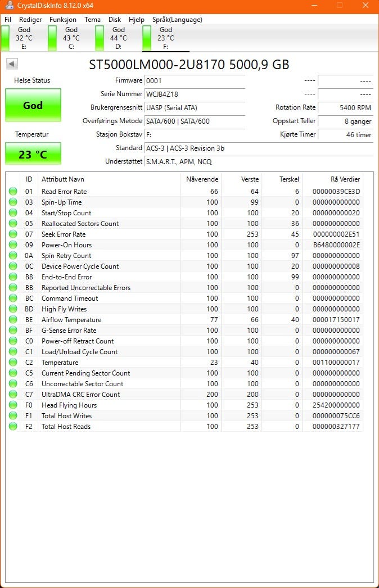Screen dimensions: 379x588
Task: Select the Head Flying Hours attribute name
Action: coord(69,405)
